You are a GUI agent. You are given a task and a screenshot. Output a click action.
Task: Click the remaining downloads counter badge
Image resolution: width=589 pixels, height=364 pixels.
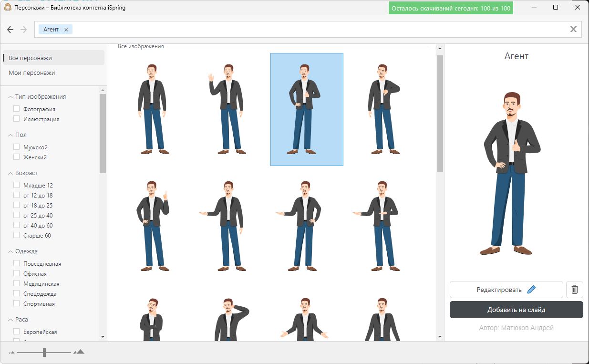[451, 8]
